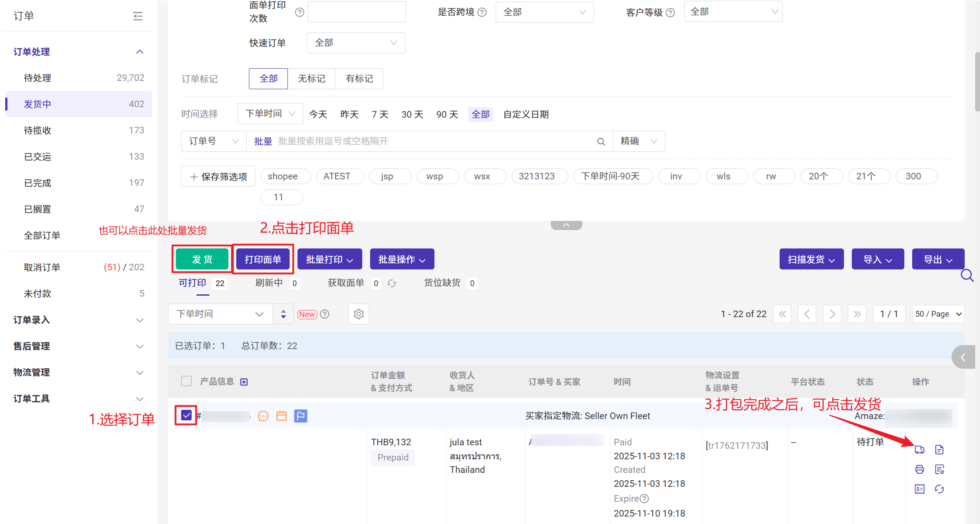Click the green 发货 button
This screenshot has width=980, height=524.
[x=202, y=259]
